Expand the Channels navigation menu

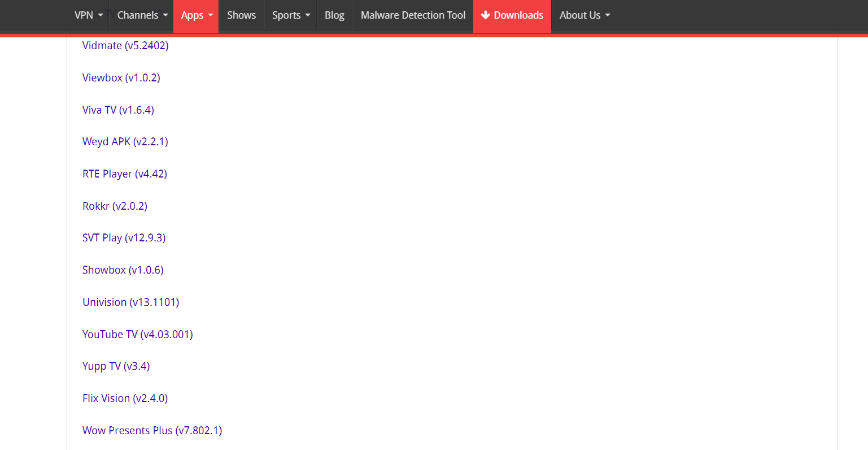(142, 15)
